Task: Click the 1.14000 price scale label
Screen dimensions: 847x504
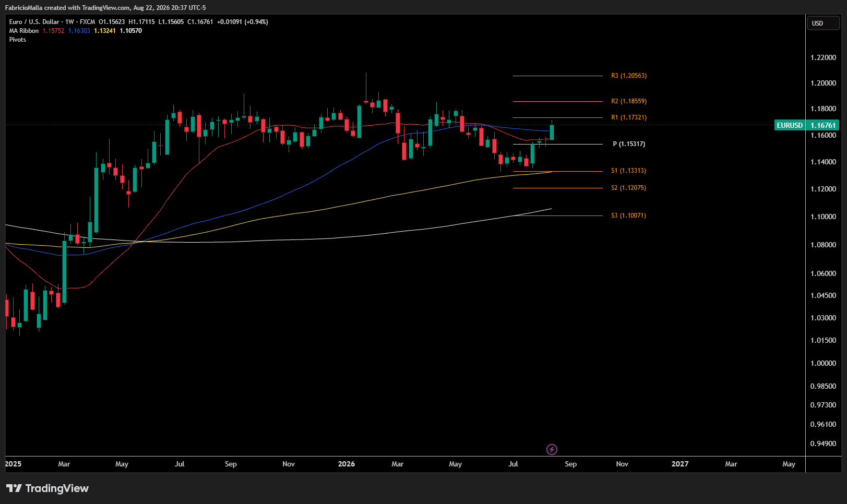Action: click(x=823, y=162)
